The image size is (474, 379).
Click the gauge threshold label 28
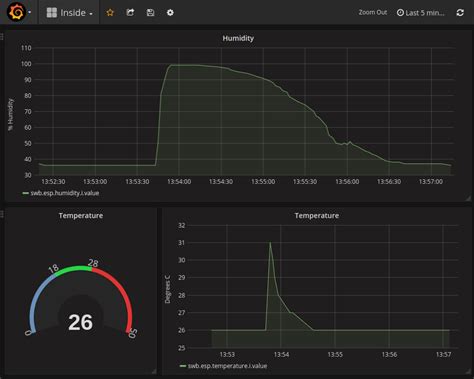[x=93, y=263]
